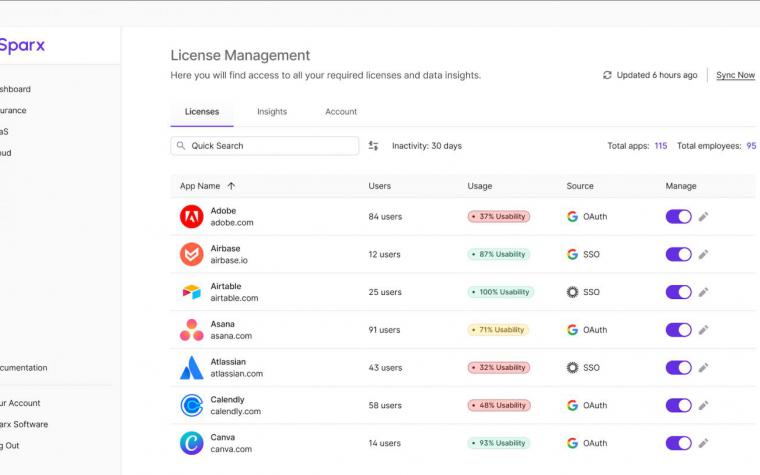The image size is (760, 475).
Task: Switch off the Canva license toggle
Action: pos(679,443)
